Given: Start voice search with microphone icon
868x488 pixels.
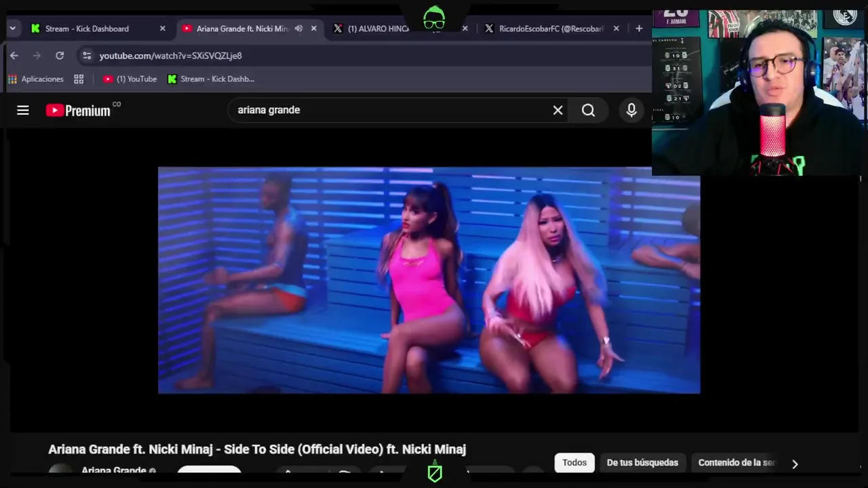Looking at the screenshot, I should (x=631, y=110).
